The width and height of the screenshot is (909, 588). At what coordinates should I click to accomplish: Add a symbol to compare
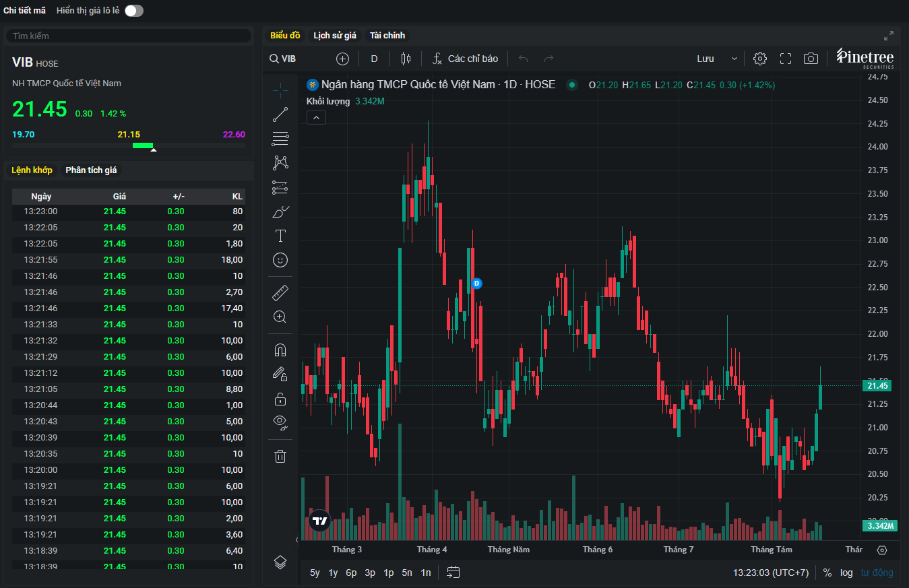[342, 59]
